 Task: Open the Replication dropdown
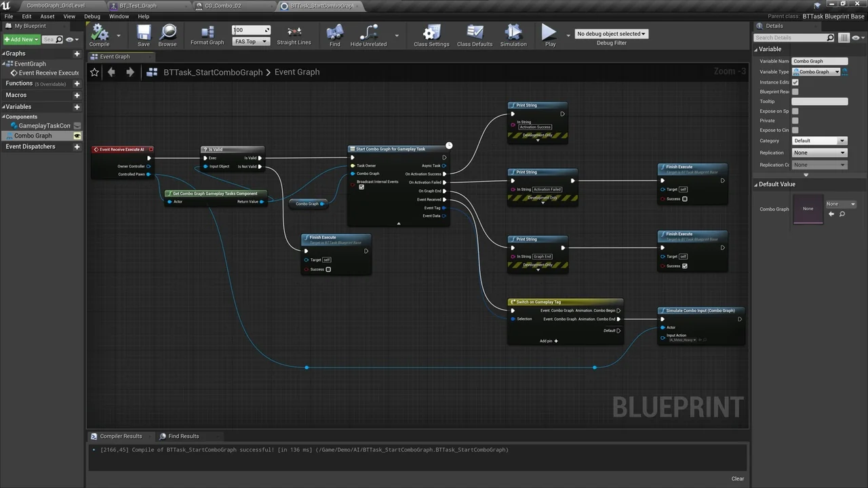(x=819, y=152)
